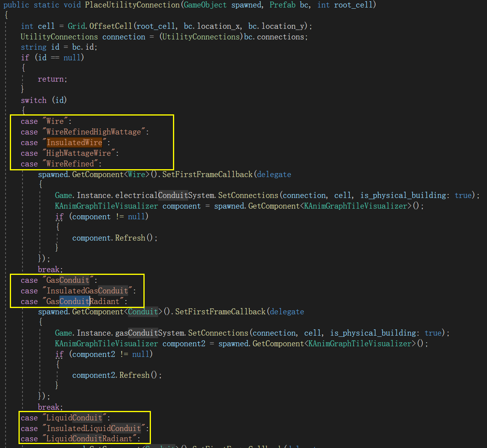Screen dimensions: 487x448
Task: Click the GameObject type in the signature
Action: pos(205,5)
